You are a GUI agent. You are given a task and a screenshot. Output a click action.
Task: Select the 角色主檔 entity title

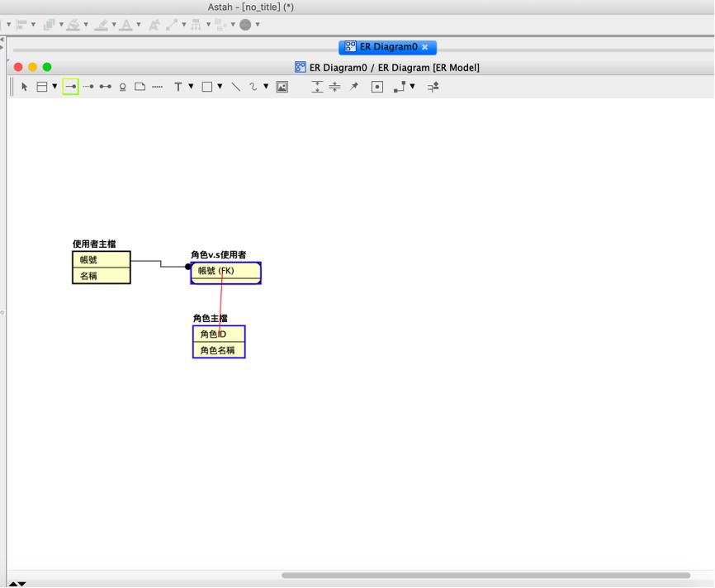click(x=211, y=318)
